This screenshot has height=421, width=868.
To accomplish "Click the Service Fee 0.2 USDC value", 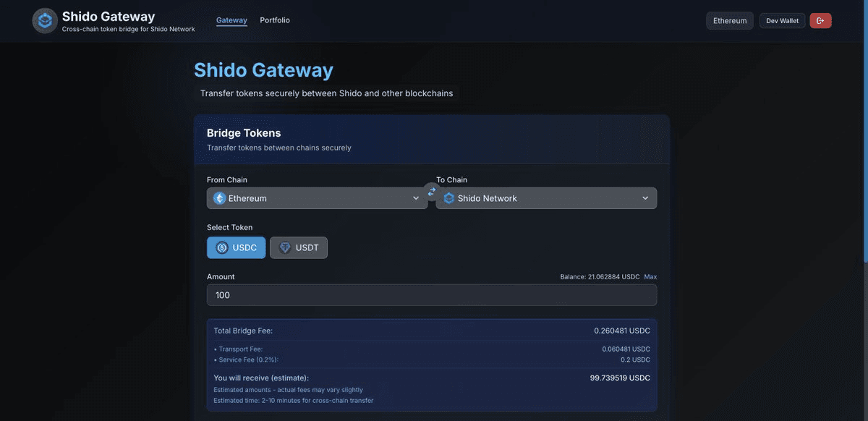I will 636,360.
